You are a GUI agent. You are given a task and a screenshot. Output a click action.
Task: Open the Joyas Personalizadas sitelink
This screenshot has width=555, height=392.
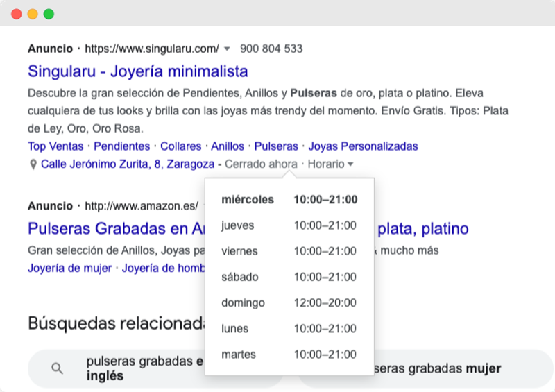tap(363, 146)
